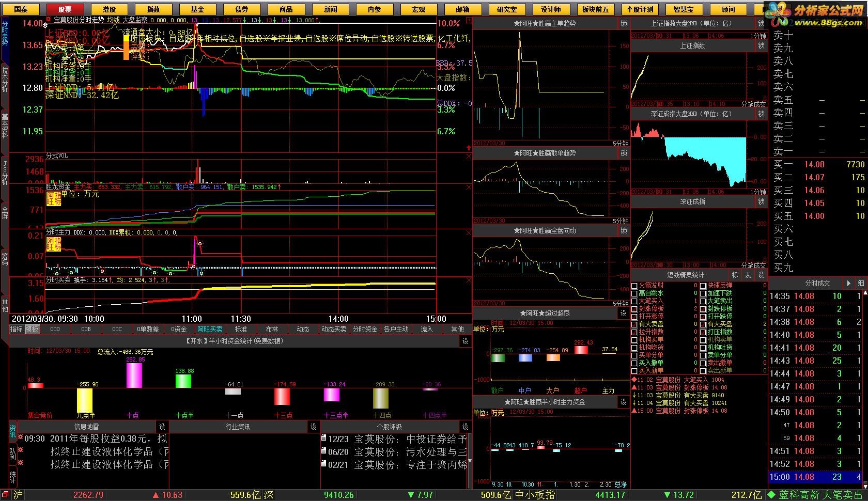868x501 pixels.
Task: Uncheck the 有大买盘 checkbox
Action: [703, 324]
